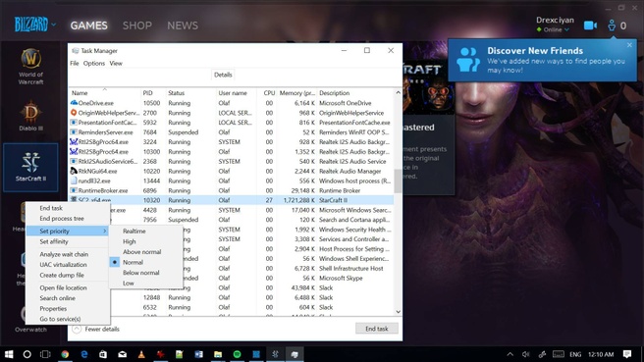644x362 pixels.
Task: Set priority to Realtime
Action: (x=146, y=232)
